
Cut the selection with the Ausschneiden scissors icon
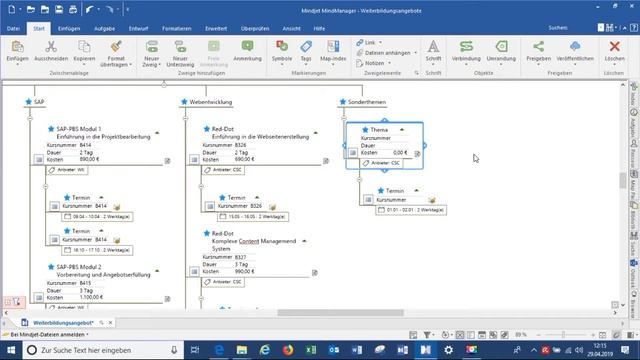click(51, 47)
